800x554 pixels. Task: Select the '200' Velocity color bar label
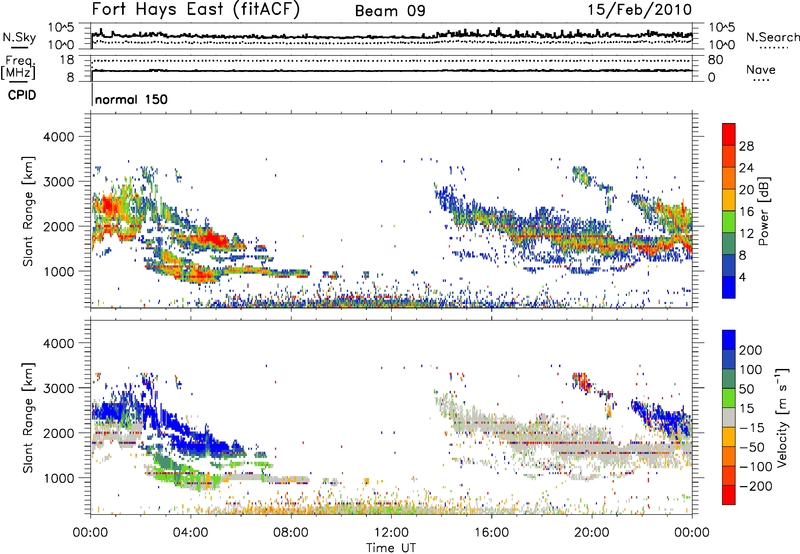click(750, 350)
